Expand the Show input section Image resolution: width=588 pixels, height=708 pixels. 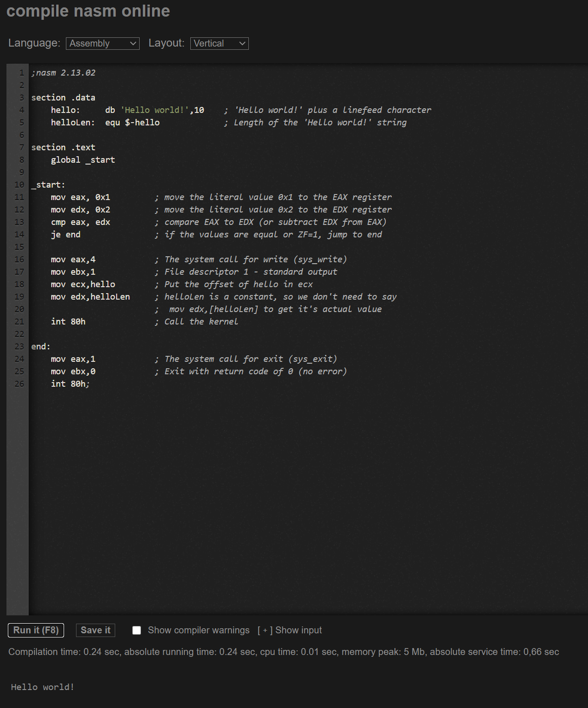(x=289, y=630)
